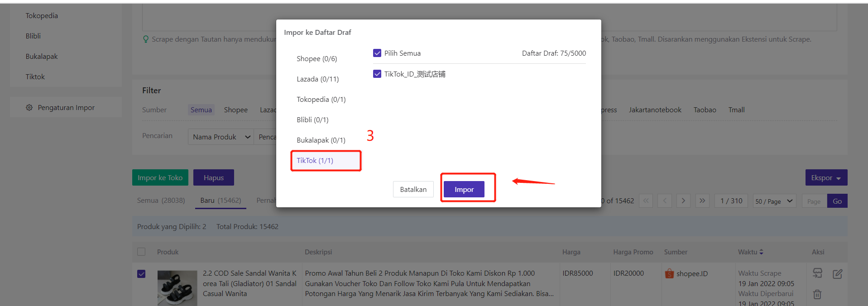
Task: Tick the table header select-all checkbox
Action: coord(141,252)
